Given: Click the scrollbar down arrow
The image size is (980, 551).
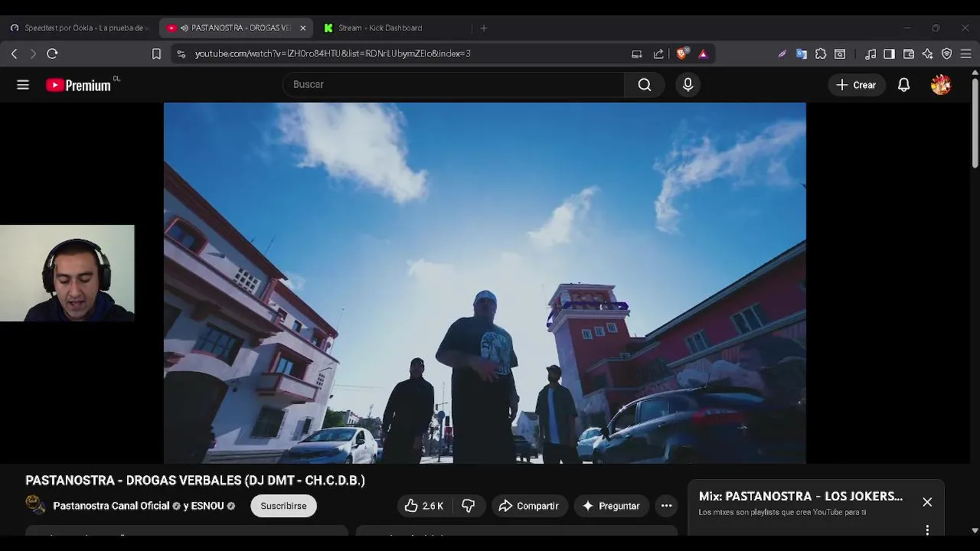Looking at the screenshot, I should [975, 530].
